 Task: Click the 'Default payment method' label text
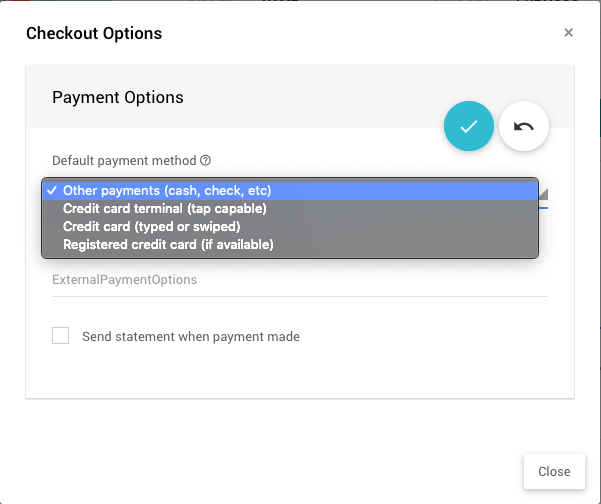[x=124, y=160]
